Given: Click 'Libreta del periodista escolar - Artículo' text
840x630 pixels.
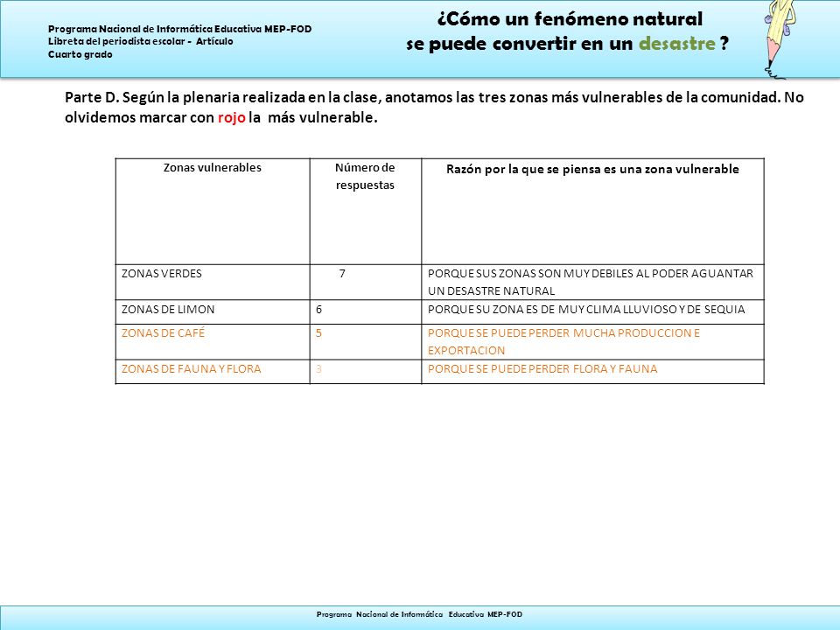Looking at the screenshot, I should [140, 41].
